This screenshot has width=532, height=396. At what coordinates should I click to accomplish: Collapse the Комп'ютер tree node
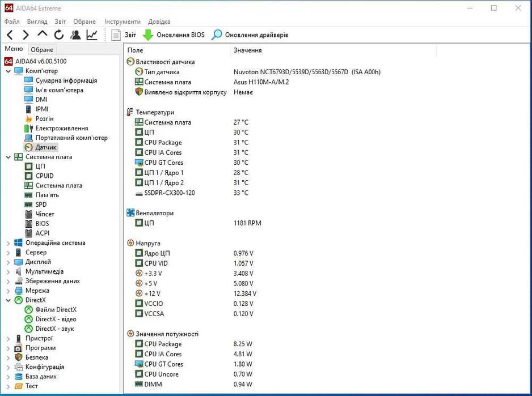(x=9, y=71)
